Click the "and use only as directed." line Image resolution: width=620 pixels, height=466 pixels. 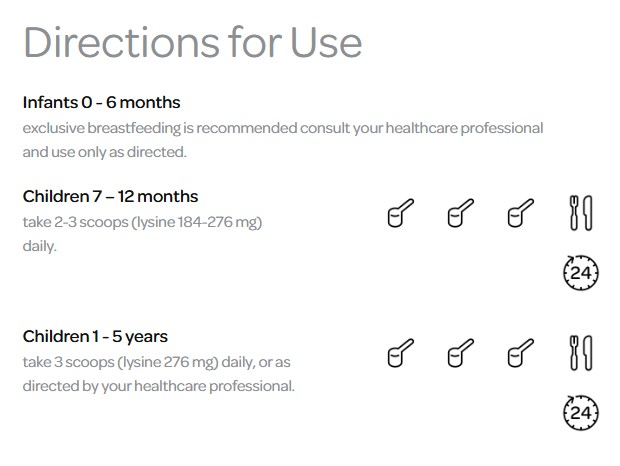(105, 153)
